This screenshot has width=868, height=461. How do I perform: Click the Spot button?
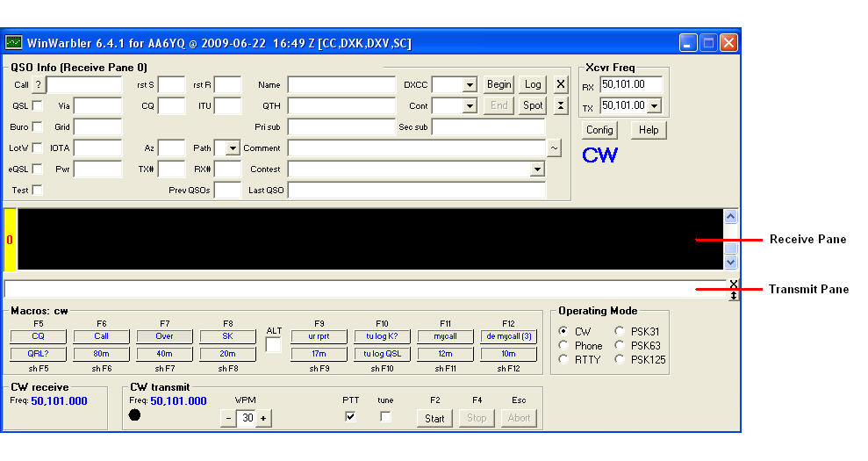[x=533, y=105]
